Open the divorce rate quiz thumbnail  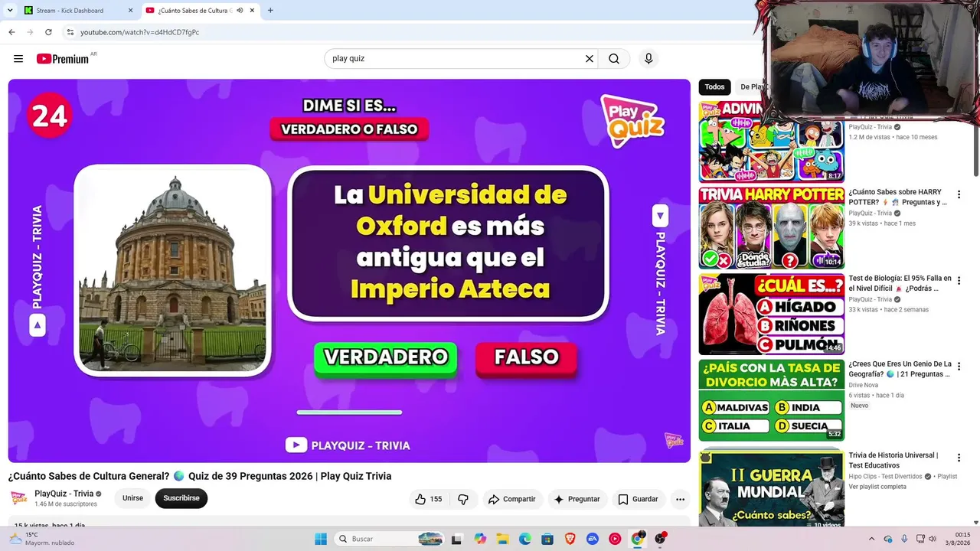tap(772, 400)
